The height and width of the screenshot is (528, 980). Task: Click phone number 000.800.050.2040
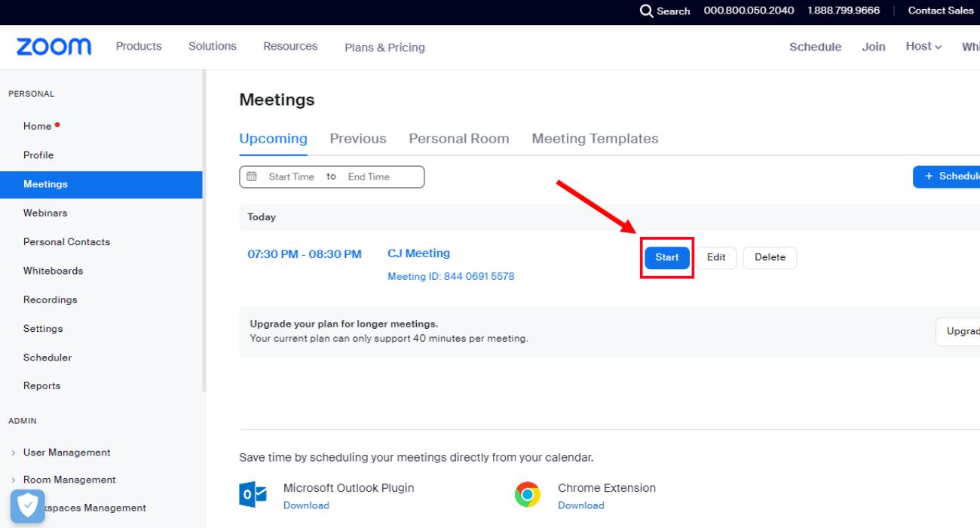pos(749,11)
